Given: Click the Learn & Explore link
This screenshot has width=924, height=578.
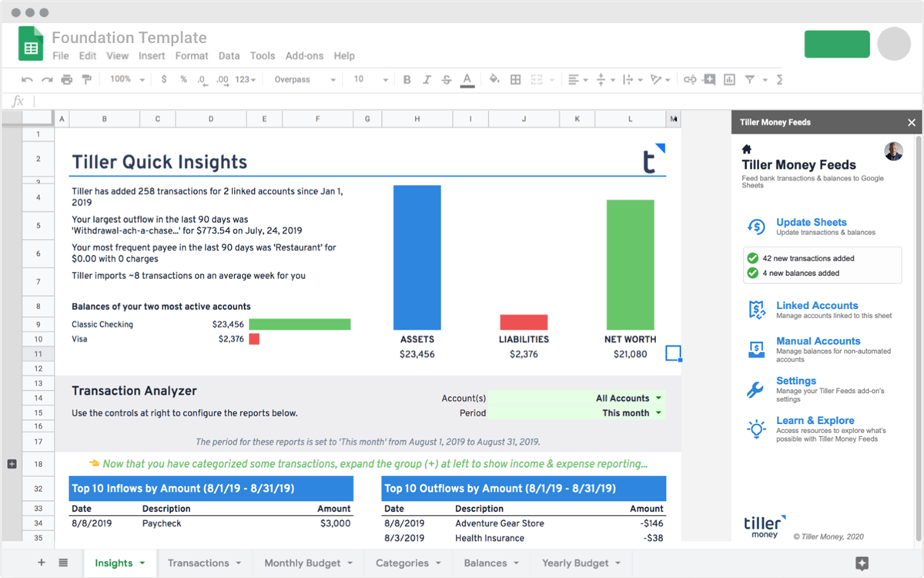Looking at the screenshot, I should coord(815,420).
